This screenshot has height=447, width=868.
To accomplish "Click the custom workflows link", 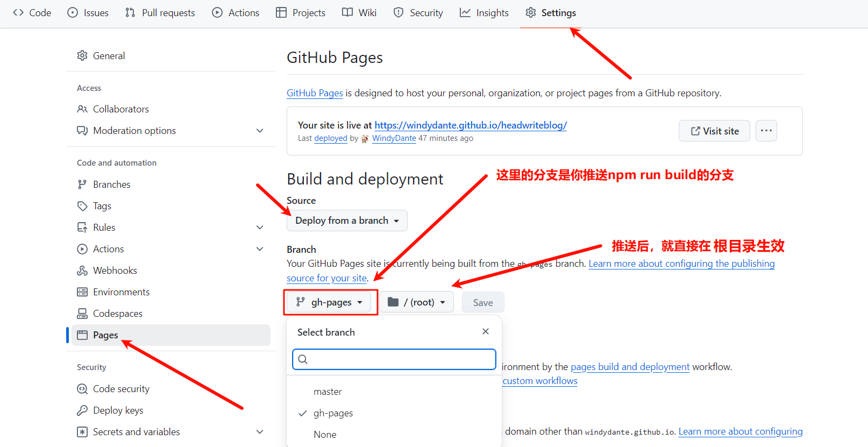I will [x=540, y=381].
